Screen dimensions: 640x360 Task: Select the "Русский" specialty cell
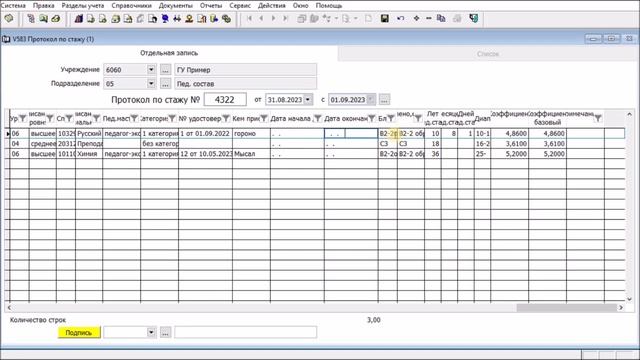pyautogui.click(x=89, y=133)
